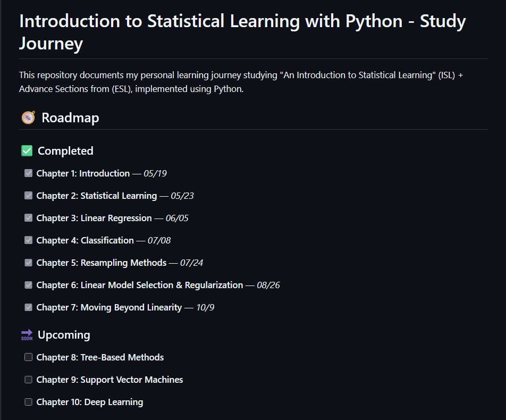Check the Chapter 8: Tree-Based Methods box

coord(28,357)
